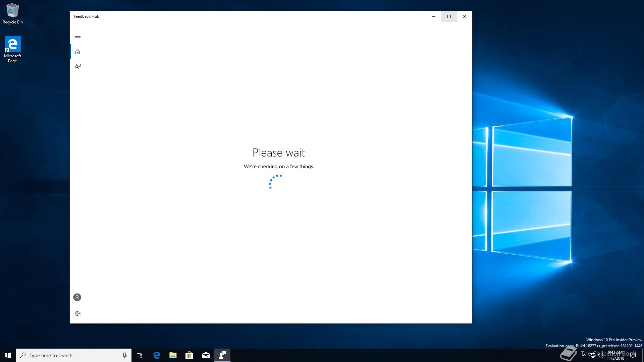The image size is (644, 362).
Task: Activate Cortana microphone in search box
Action: click(124, 355)
